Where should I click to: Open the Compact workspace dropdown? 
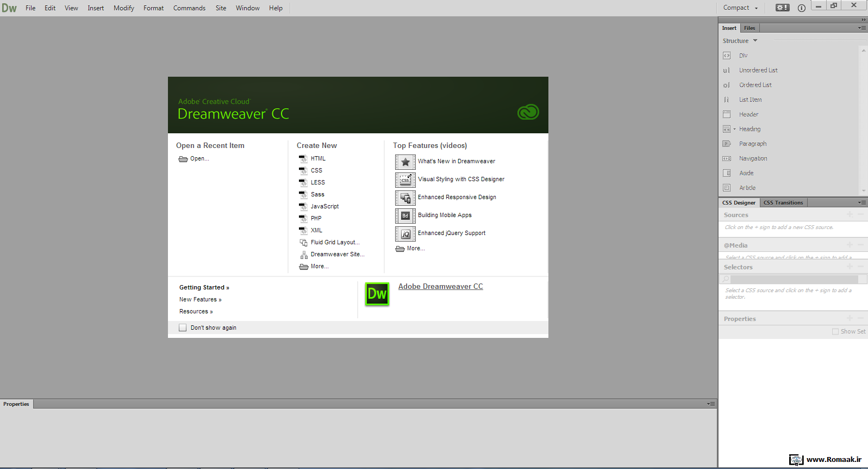[x=740, y=8]
